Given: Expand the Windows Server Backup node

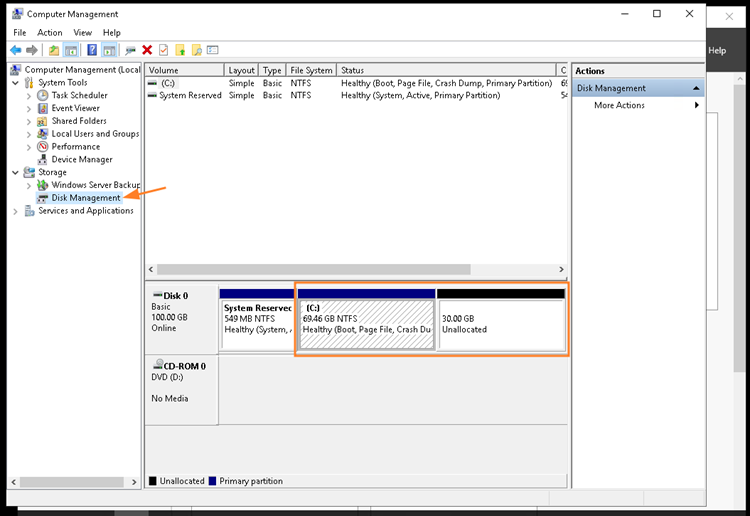Looking at the screenshot, I should point(29,185).
